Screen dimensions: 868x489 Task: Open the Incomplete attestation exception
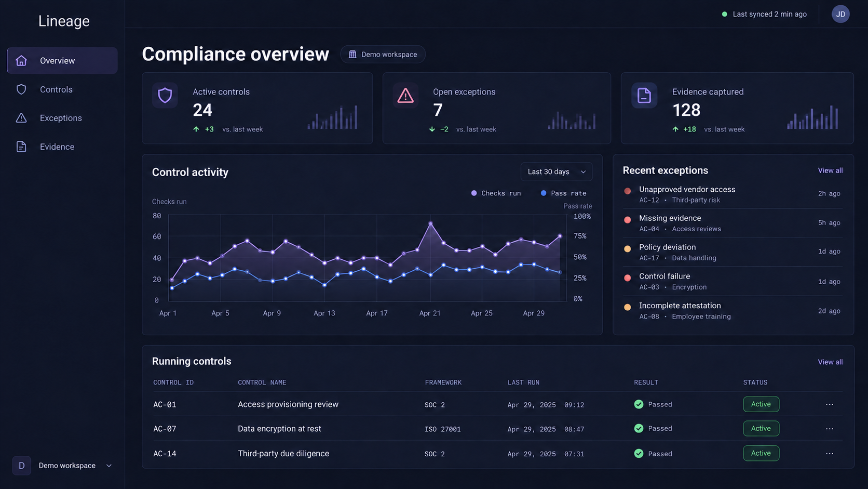[733, 311]
